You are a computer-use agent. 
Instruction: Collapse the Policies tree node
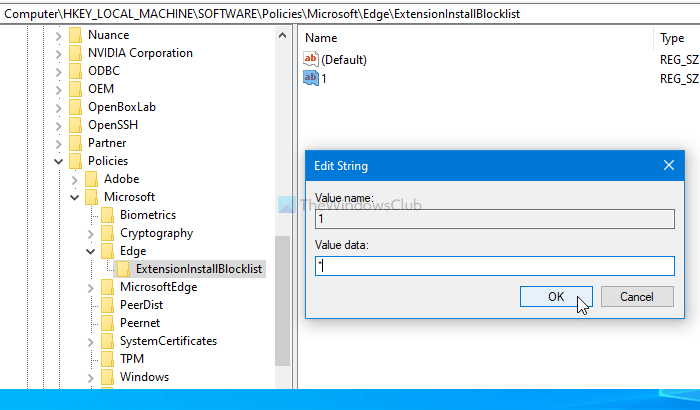coord(59,161)
